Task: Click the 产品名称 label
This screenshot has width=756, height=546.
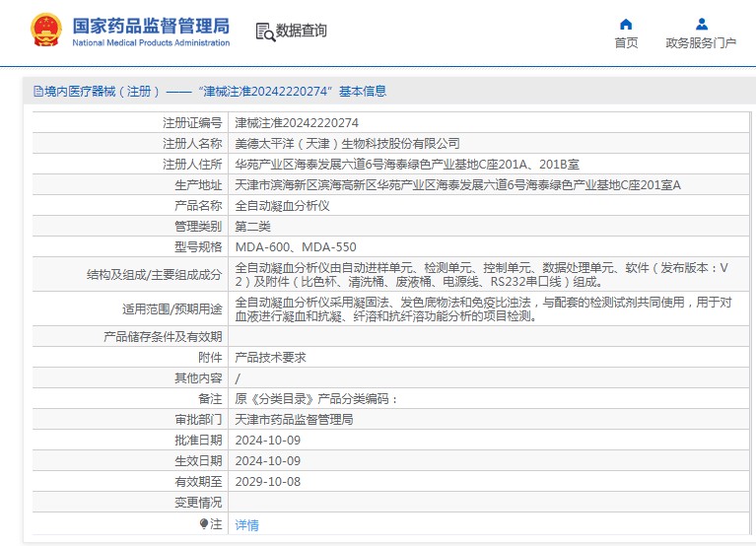Action: coord(198,206)
